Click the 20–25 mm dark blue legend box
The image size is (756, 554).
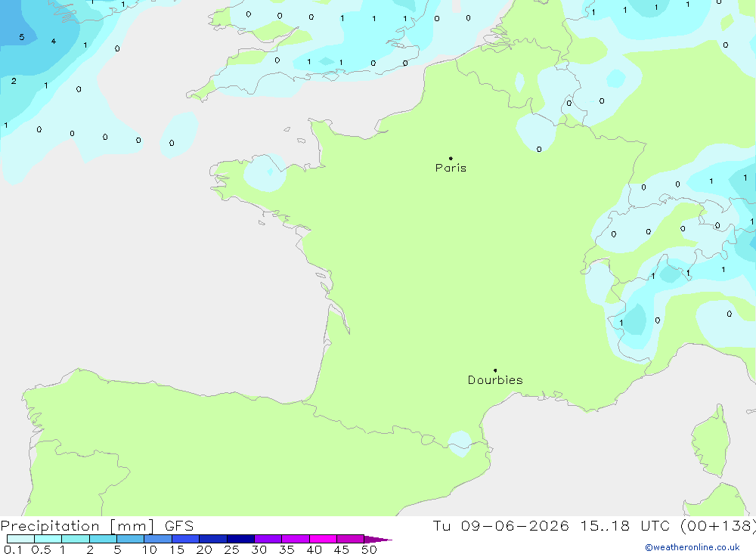coord(213,539)
